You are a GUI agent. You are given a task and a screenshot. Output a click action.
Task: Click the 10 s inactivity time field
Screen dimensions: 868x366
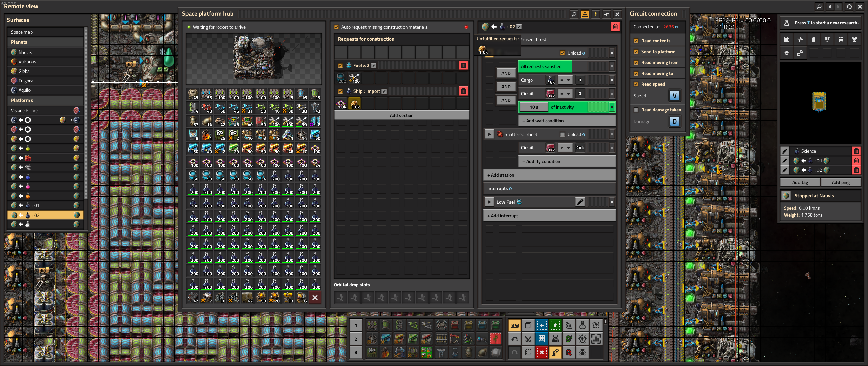tap(534, 107)
